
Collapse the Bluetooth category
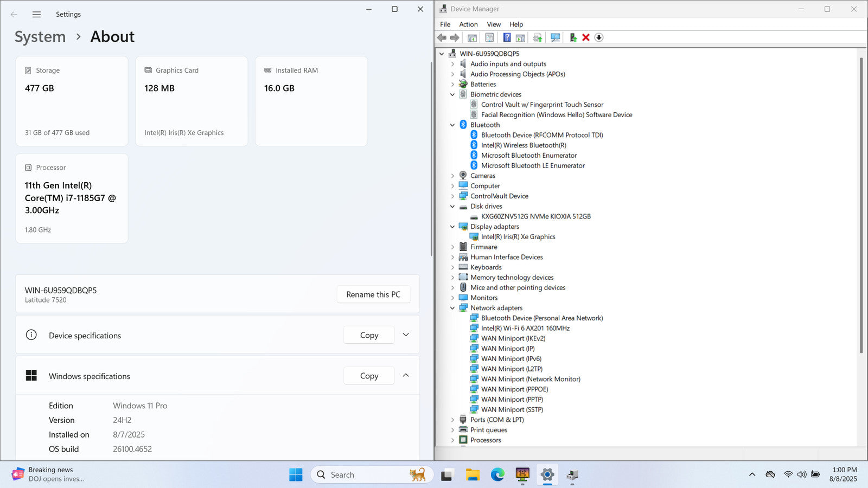click(452, 125)
